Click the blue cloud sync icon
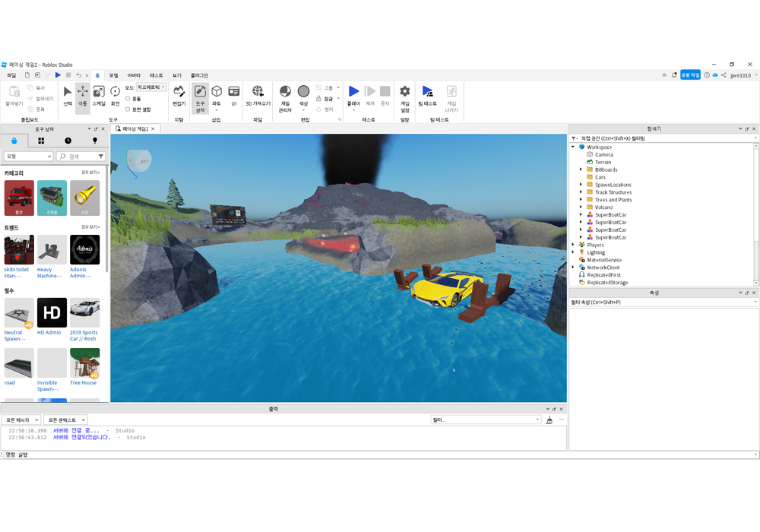The width and height of the screenshot is (760, 532). pos(715,75)
